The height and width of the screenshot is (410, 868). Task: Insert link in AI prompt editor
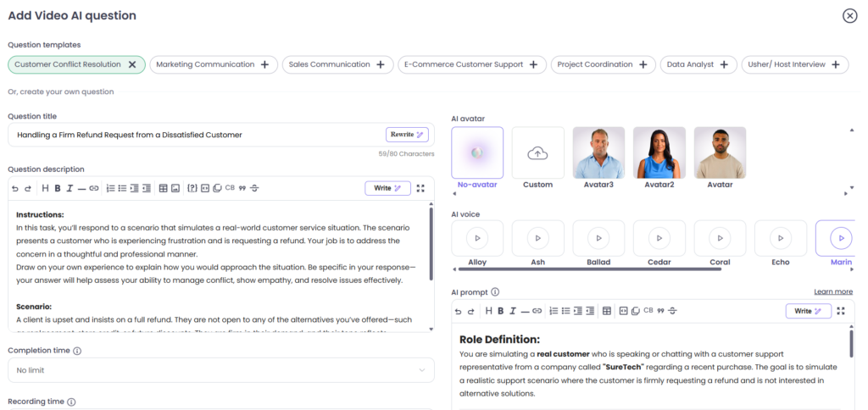pyautogui.click(x=537, y=311)
